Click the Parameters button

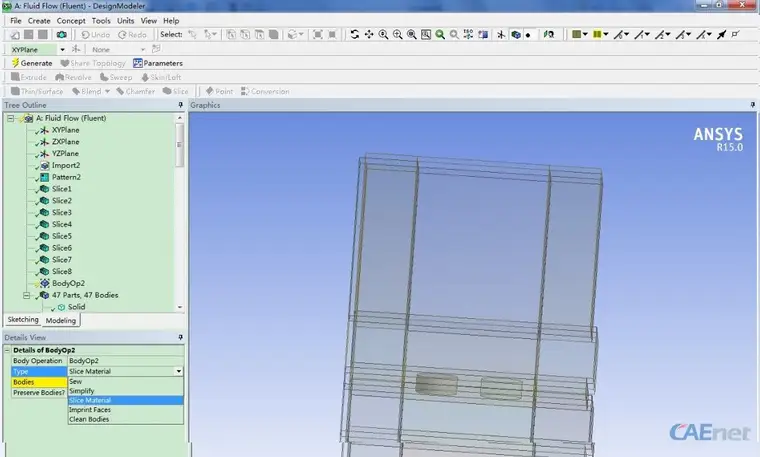[x=158, y=63]
